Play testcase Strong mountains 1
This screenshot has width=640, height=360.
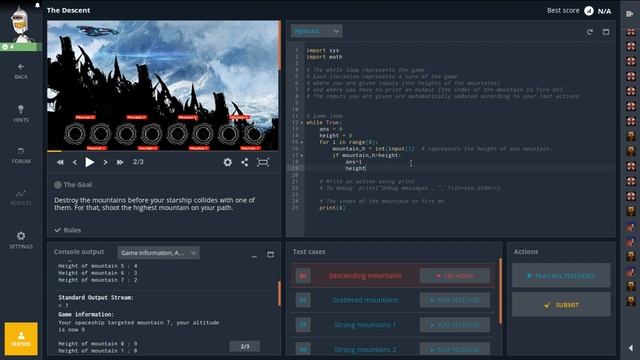point(455,325)
